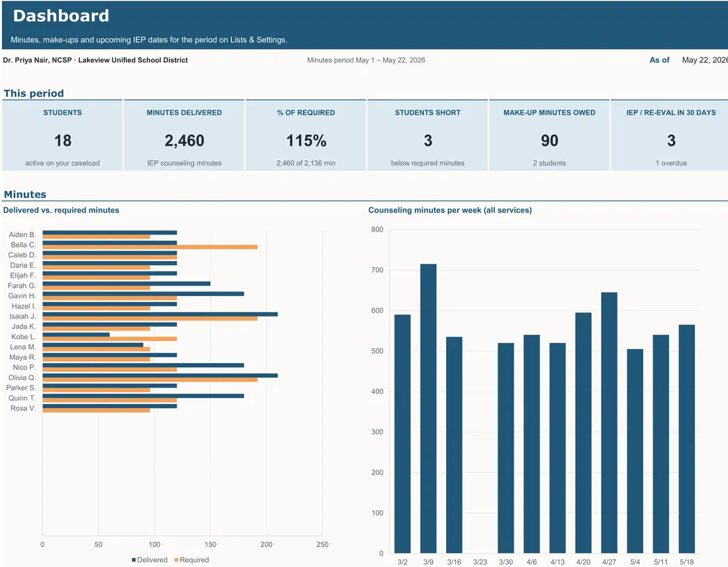The height and width of the screenshot is (567, 728).
Task: Click the IEP / RE-EVAL IN 30 DAYS card header
Action: [x=671, y=113]
